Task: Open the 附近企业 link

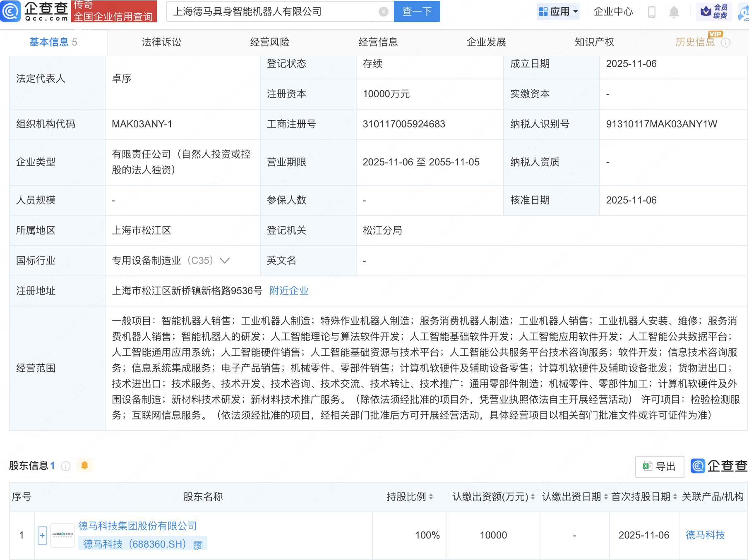Action: click(289, 291)
